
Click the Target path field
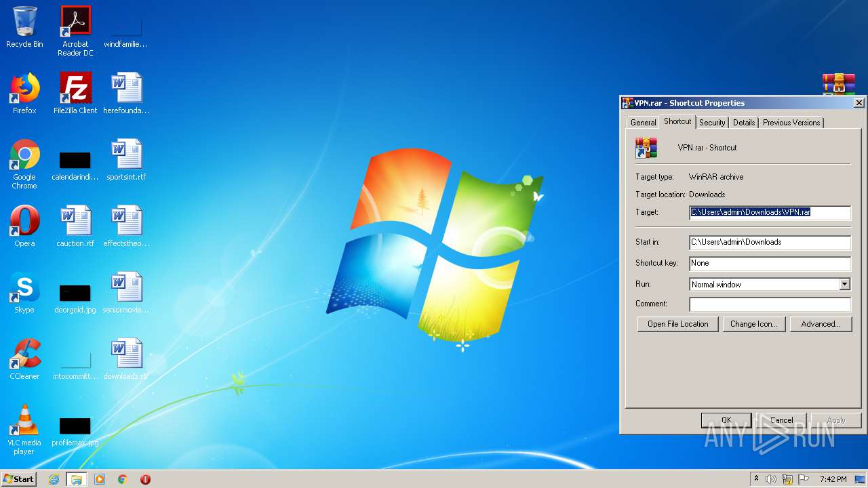pos(770,213)
